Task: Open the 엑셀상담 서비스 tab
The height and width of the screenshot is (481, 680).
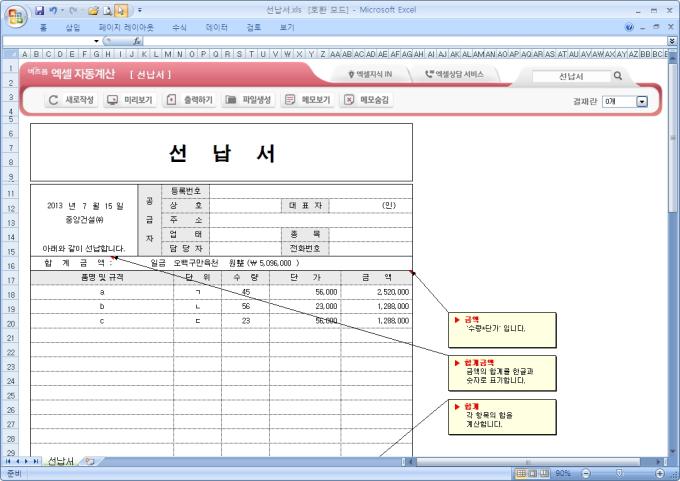Action: point(454,75)
